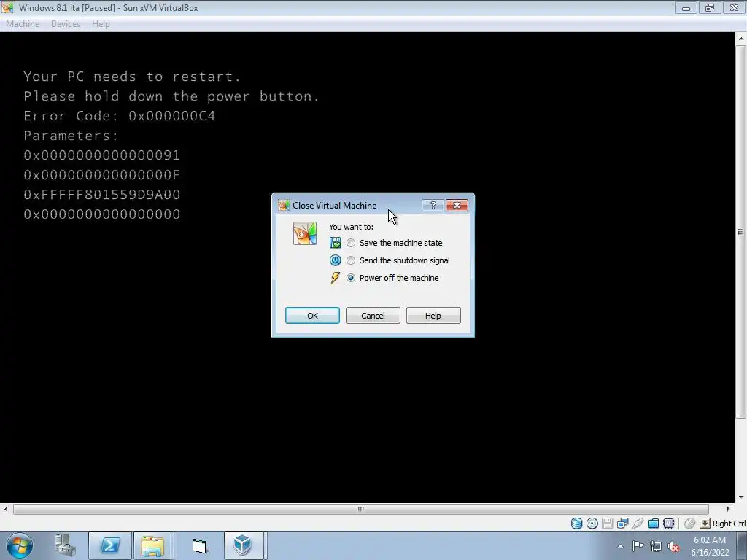The height and width of the screenshot is (560, 747).
Task: Click the Error Code: 0x000000C4 text
Action: [x=119, y=116]
